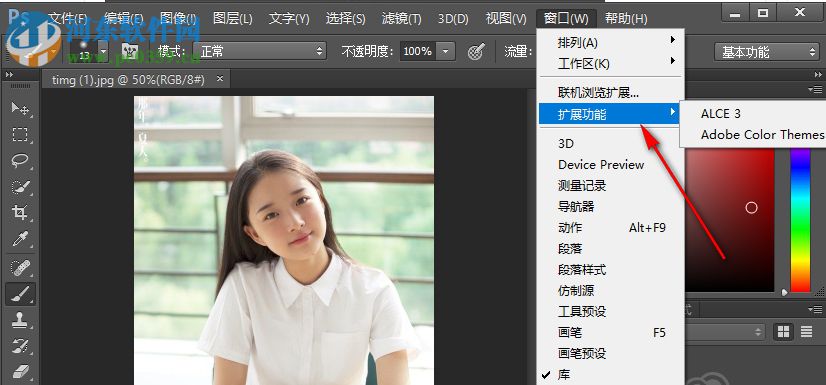826x385 pixels.
Task: Open the 帮助(H) menu
Action: [626, 18]
